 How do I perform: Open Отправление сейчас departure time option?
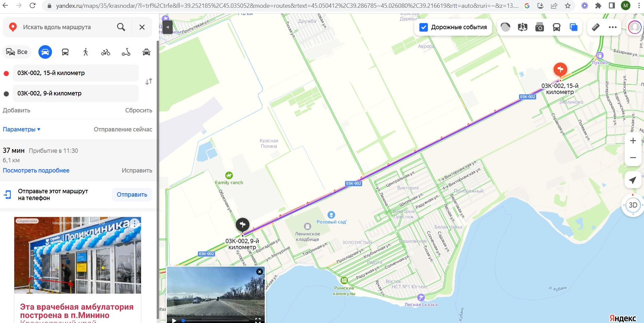[123, 129]
